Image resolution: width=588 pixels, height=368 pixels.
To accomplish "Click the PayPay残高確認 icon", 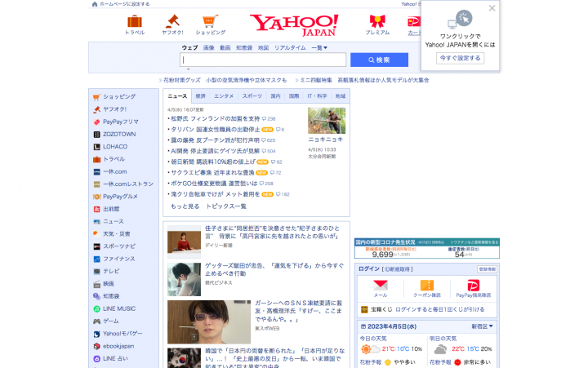I will click(473, 286).
